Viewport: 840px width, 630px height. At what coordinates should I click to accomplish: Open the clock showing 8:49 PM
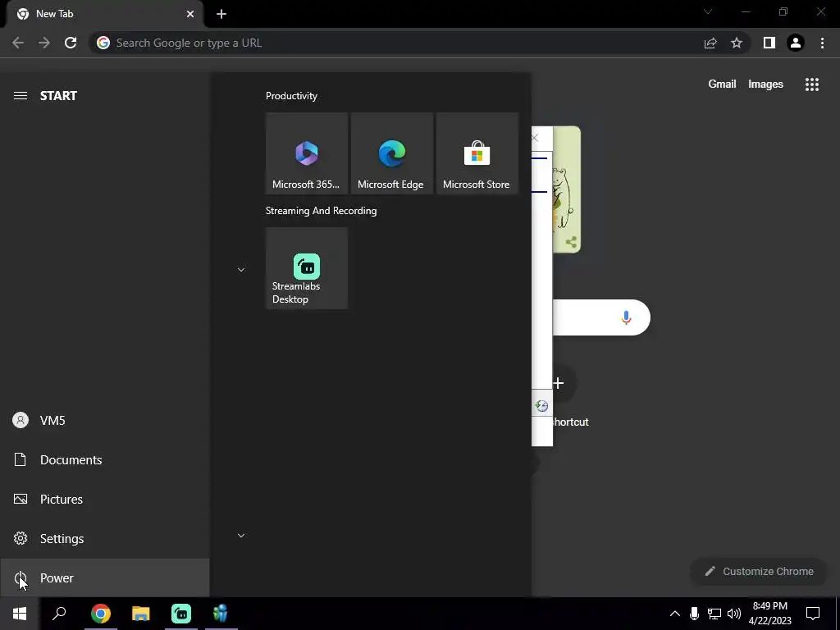coord(769,614)
